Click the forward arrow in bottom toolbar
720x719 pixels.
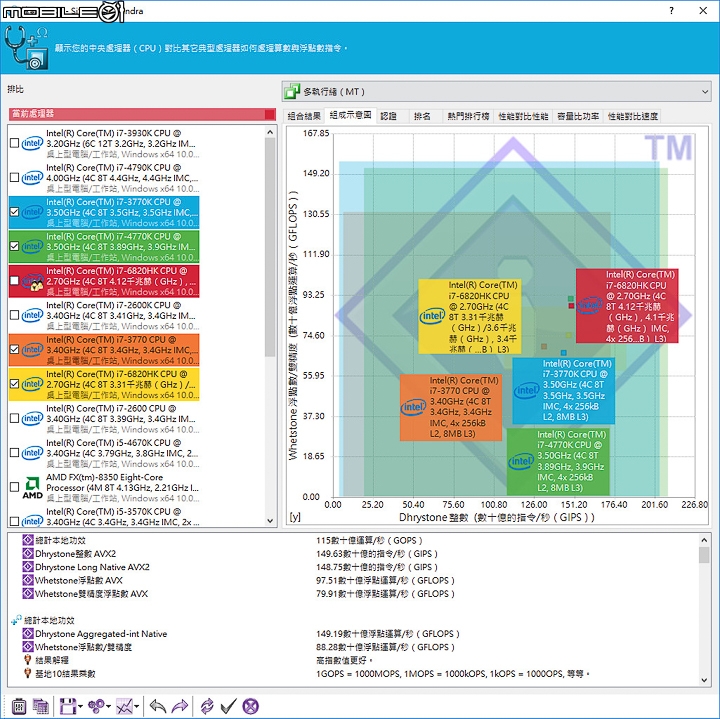(180, 706)
